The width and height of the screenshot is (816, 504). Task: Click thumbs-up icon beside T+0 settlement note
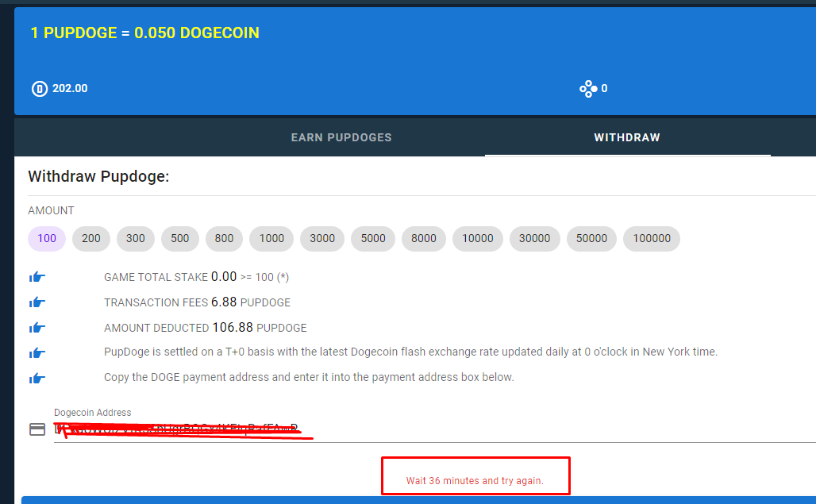click(37, 353)
